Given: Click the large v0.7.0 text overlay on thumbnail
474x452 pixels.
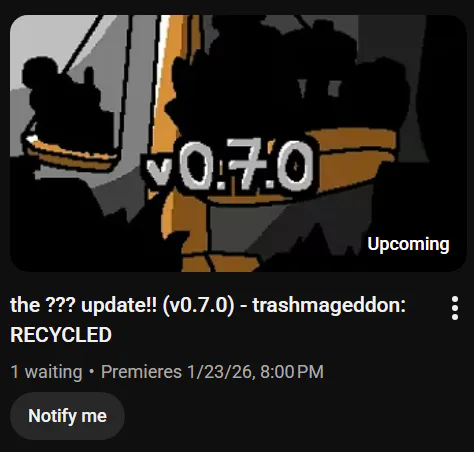Looking at the screenshot, I should pyautogui.click(x=230, y=165).
